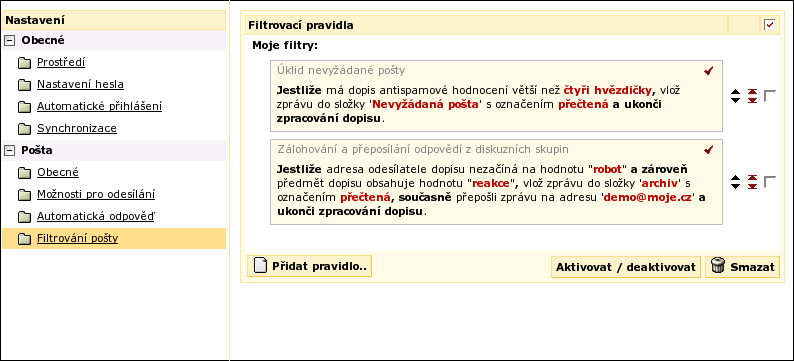The height and width of the screenshot is (361, 794).
Task: Click the folder icon beside Synchronizace
Action: coord(24,129)
